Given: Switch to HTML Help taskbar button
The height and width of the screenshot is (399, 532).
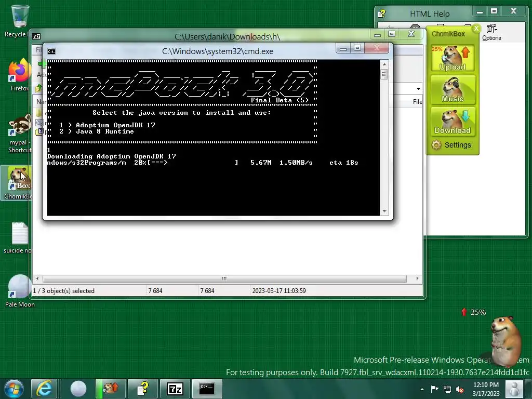Looking at the screenshot, I should (x=143, y=389).
